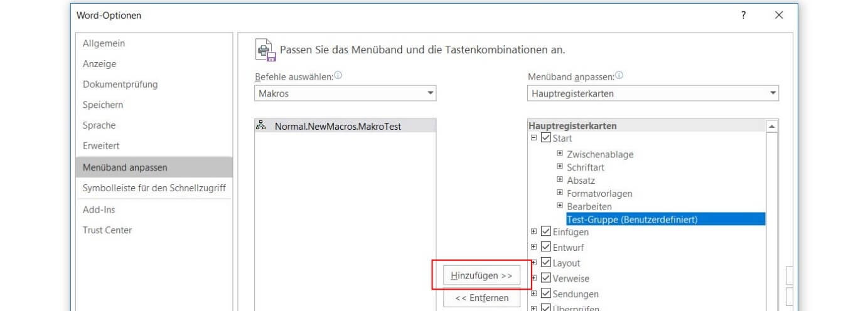
Task: Expand the Sendungen tab node
Action: click(x=534, y=293)
